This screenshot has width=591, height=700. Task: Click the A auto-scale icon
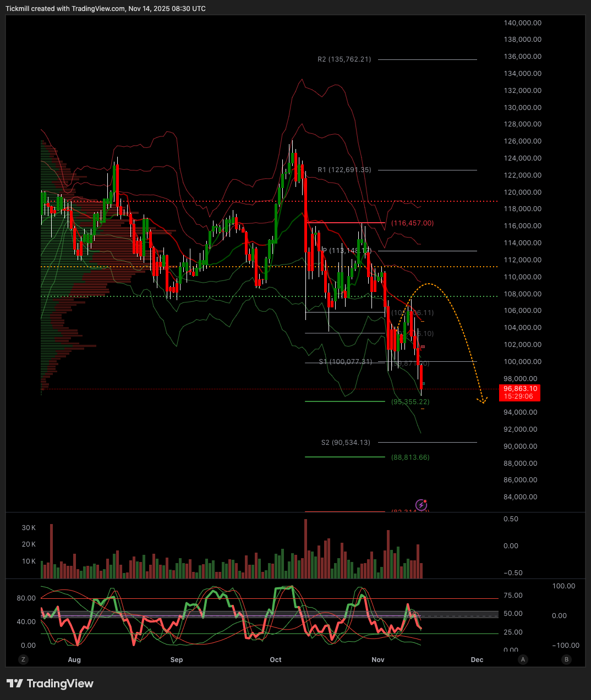click(523, 659)
